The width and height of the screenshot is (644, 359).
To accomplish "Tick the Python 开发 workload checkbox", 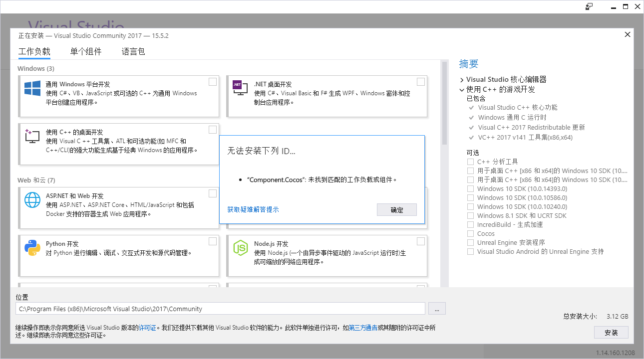I will 213,241.
